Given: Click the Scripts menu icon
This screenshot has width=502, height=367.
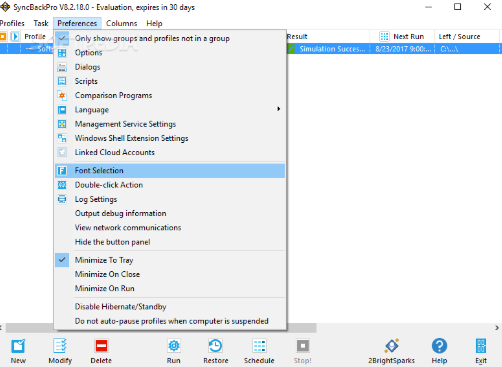Looking at the screenshot, I should point(62,81).
